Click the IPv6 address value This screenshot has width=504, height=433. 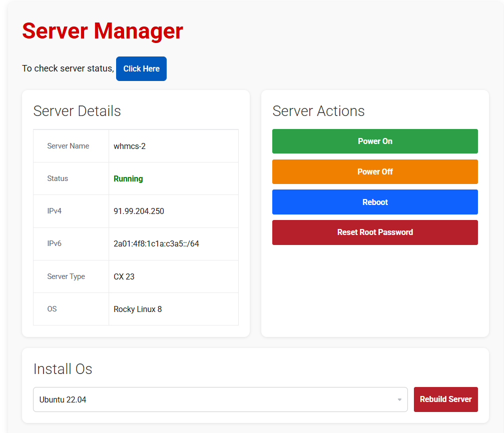point(156,243)
